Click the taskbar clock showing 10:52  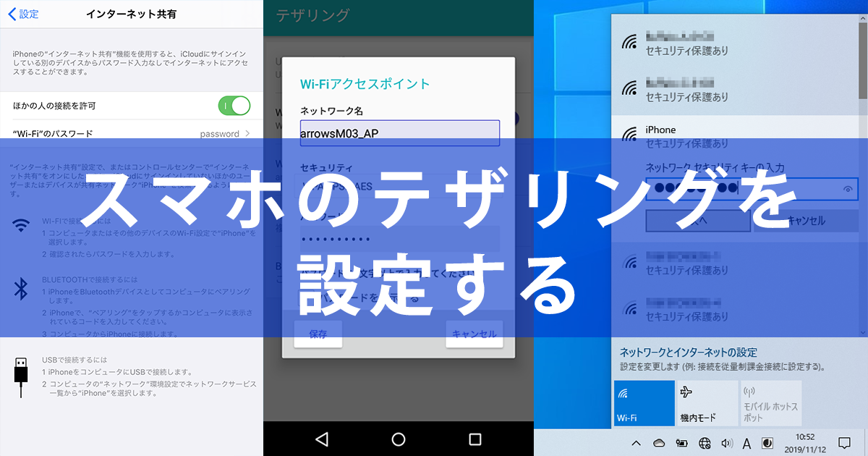(805, 442)
